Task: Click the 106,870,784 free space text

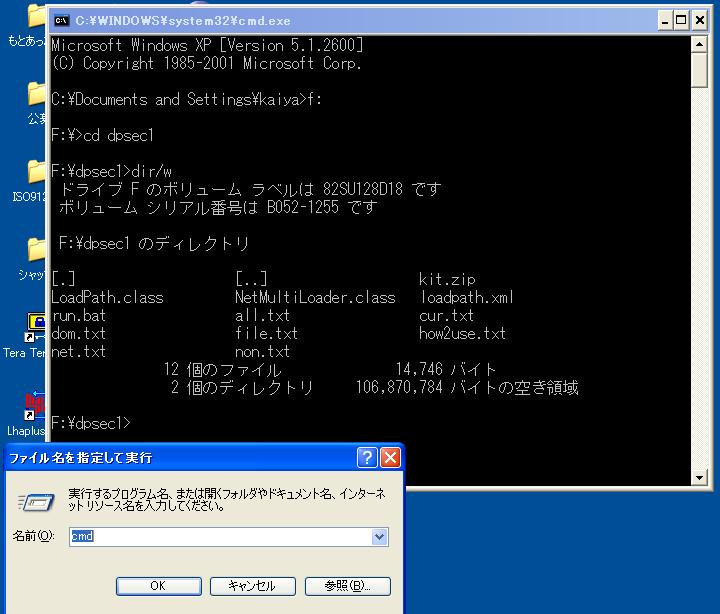Action: 399,388
